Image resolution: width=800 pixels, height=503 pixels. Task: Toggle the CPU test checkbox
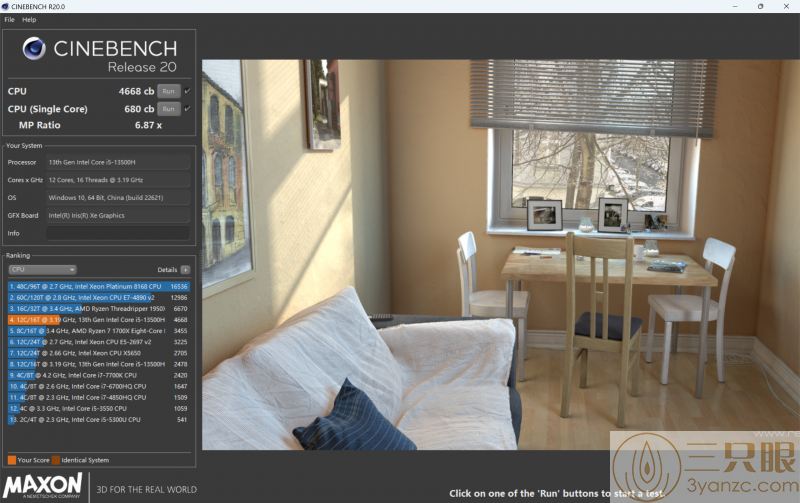tap(187, 91)
